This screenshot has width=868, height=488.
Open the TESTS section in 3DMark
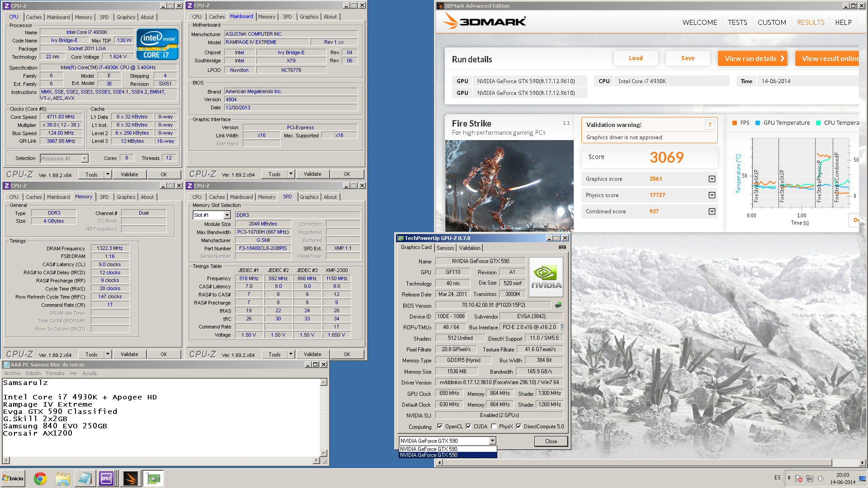[737, 23]
